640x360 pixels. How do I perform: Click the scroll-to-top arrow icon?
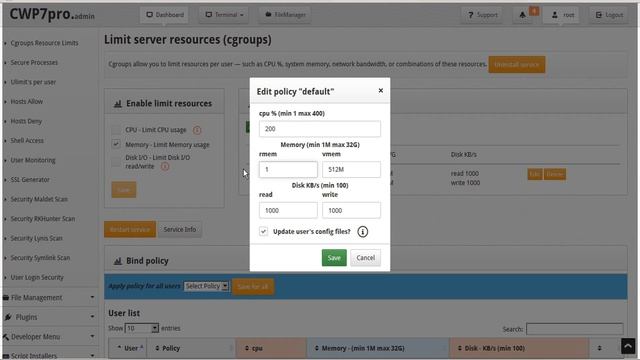pos(628,346)
